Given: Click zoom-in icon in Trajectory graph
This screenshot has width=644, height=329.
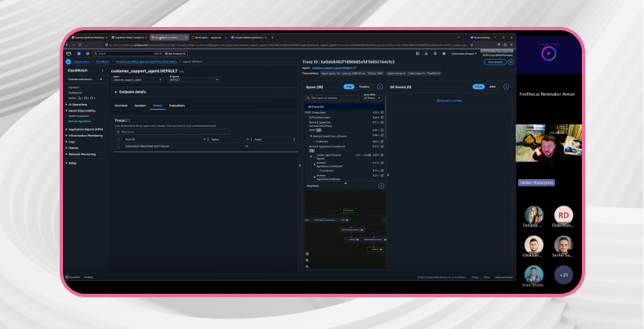Looking at the screenshot, I should [307, 260].
